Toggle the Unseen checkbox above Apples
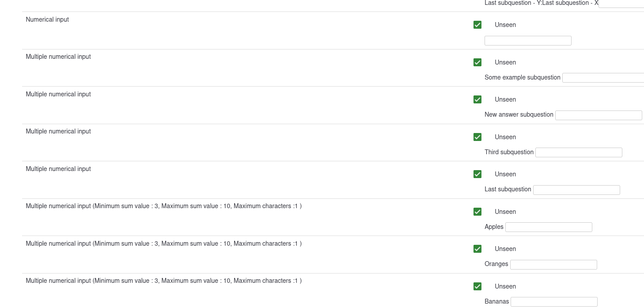The image size is (644, 308). 477,212
